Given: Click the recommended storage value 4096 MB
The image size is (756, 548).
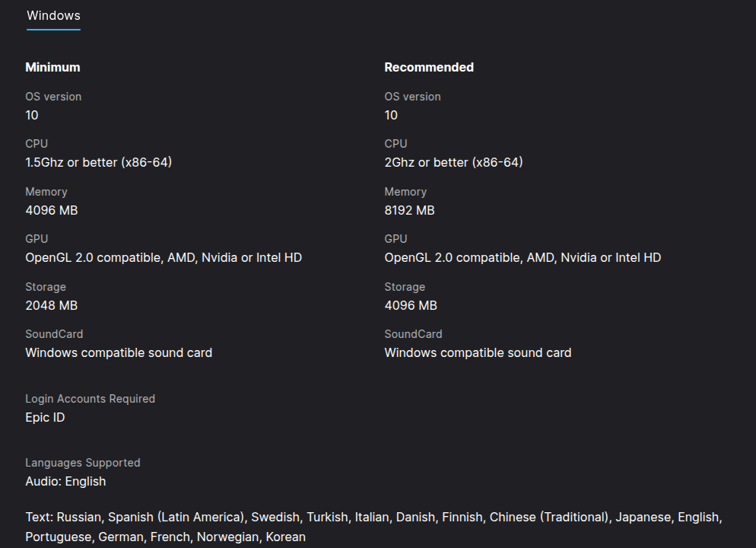Looking at the screenshot, I should click(x=411, y=305).
